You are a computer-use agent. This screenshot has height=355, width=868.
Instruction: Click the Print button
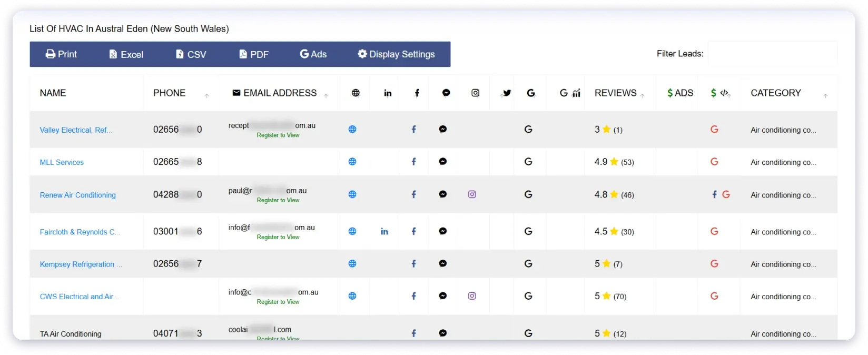tap(61, 54)
